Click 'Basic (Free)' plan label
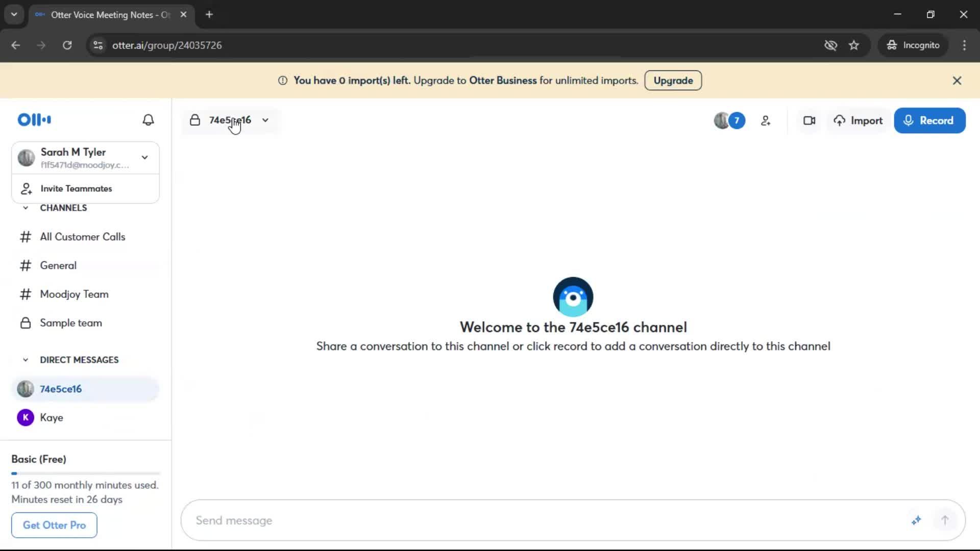Screen dimensions: 980x551 [39, 459]
